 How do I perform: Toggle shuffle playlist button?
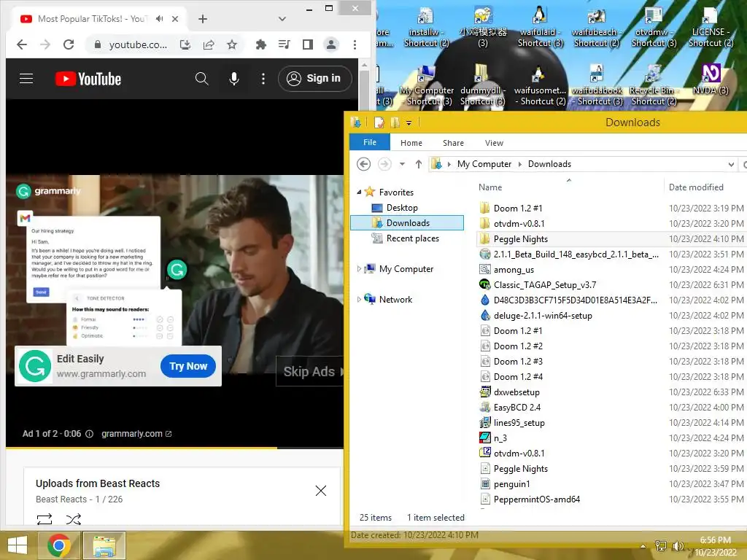[74, 519]
